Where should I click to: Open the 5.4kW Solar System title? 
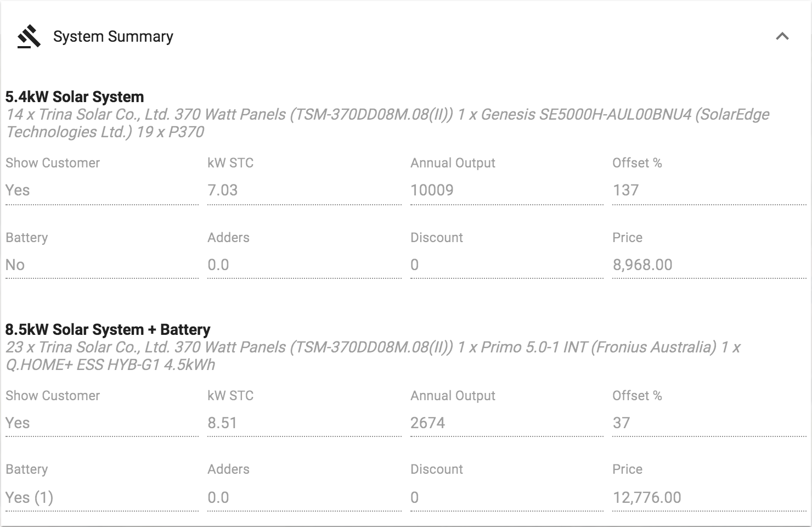pos(75,97)
